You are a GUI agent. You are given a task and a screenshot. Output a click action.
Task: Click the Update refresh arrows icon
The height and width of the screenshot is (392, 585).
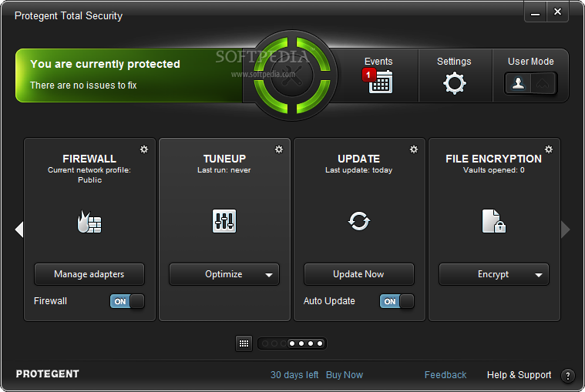359,221
